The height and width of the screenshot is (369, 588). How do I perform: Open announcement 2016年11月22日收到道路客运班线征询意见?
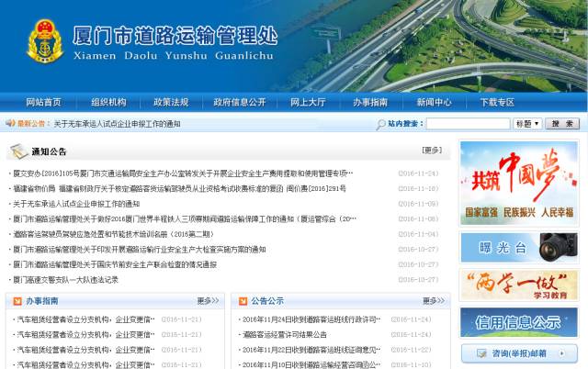coord(311,350)
